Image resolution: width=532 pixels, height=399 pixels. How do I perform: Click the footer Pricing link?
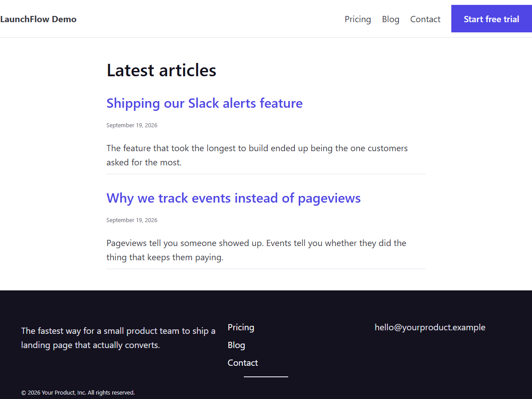pos(241,327)
